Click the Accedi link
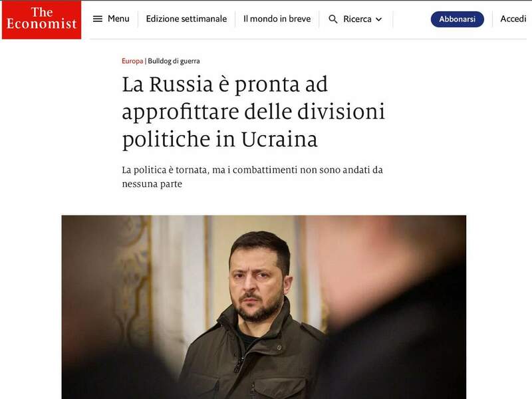532x399 pixels. point(513,19)
